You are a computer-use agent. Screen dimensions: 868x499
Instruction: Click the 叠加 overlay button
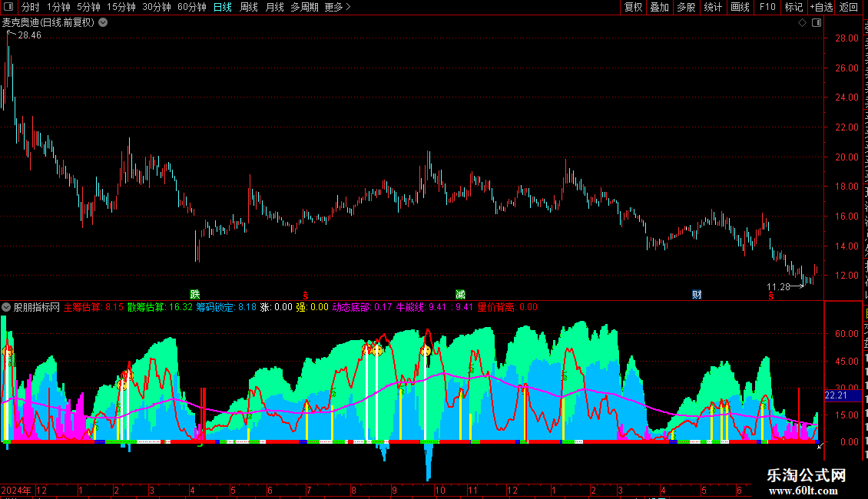pyautogui.click(x=660, y=7)
